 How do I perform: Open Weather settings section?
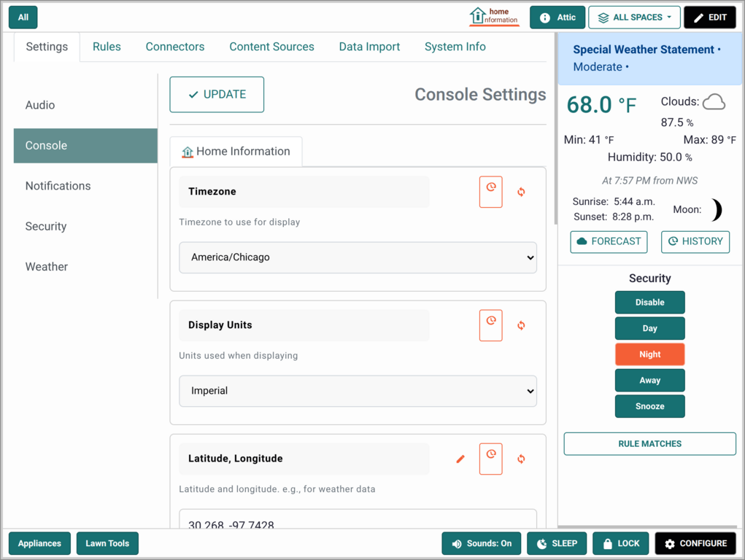[85, 266]
